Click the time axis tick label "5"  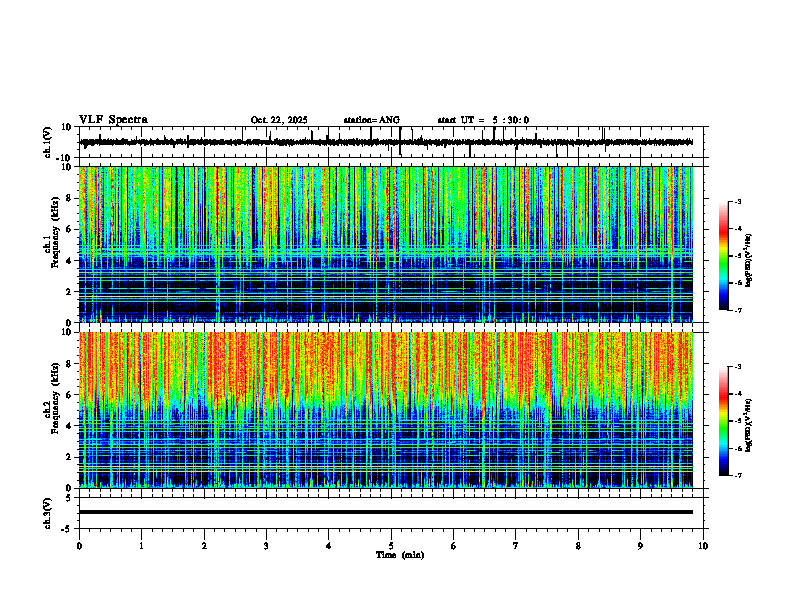tap(391, 546)
